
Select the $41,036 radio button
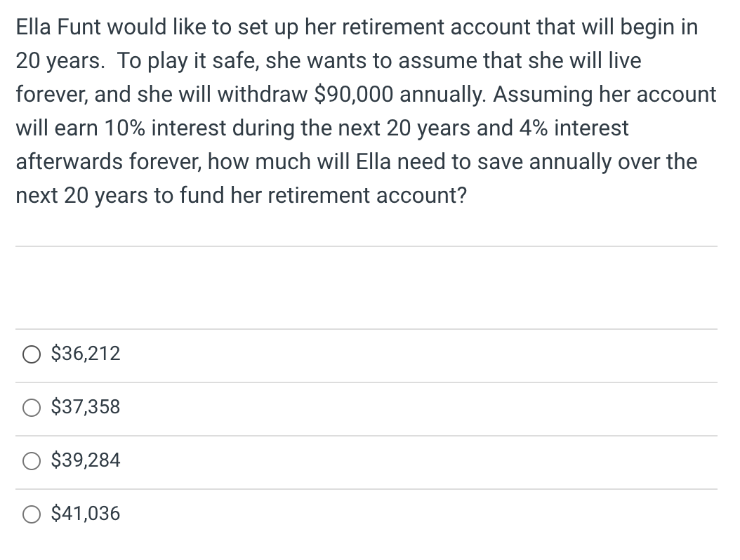pyautogui.click(x=31, y=514)
